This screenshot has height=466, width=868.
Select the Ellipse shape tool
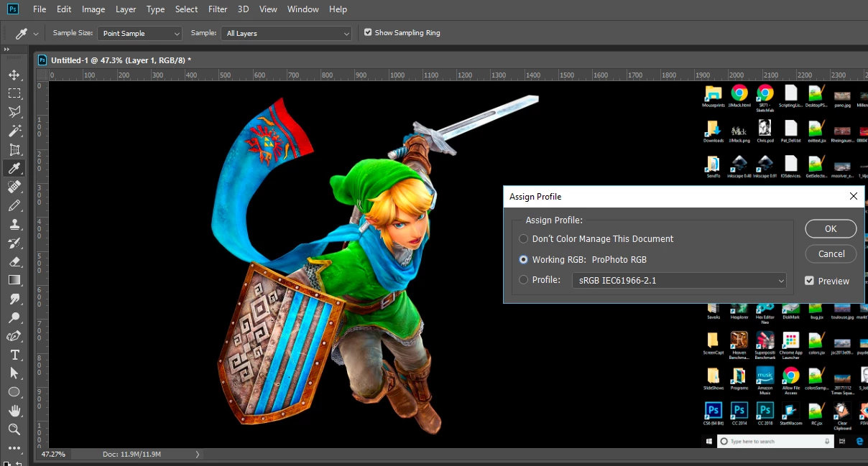(x=14, y=392)
